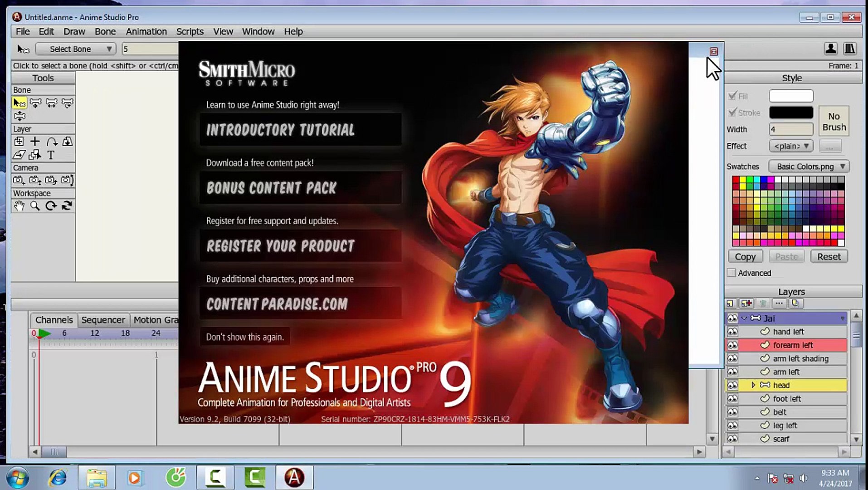Select the first Camera tool with plus sign
Viewport: 868px width, 490px height.
[19, 180]
